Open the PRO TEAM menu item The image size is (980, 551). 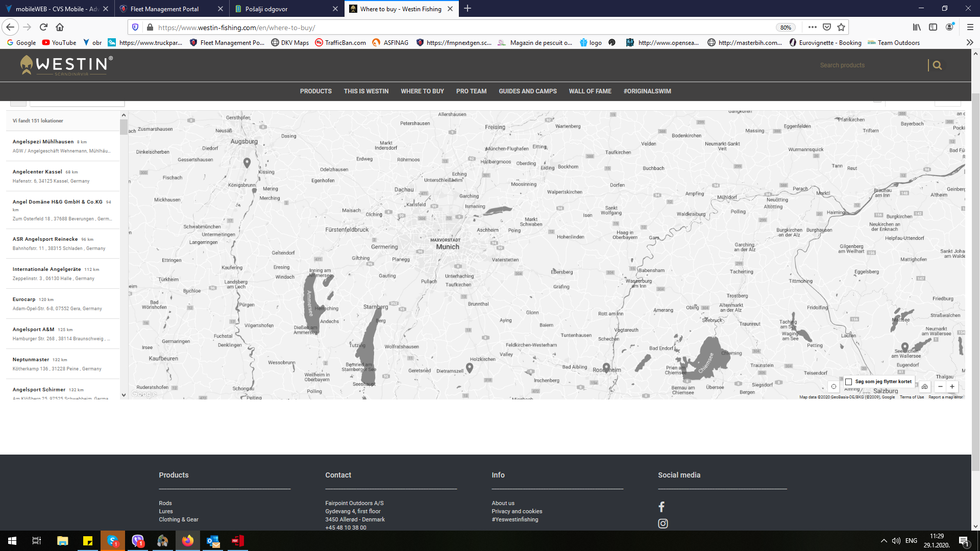(471, 91)
